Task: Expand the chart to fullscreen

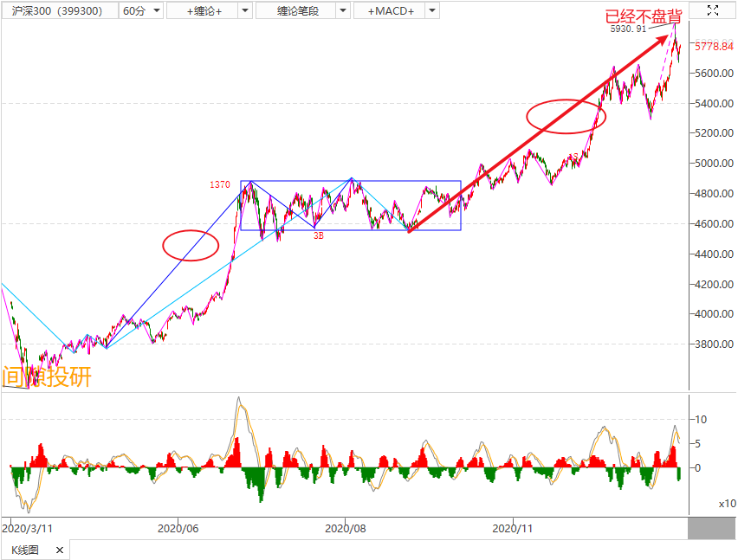Action: (x=712, y=10)
